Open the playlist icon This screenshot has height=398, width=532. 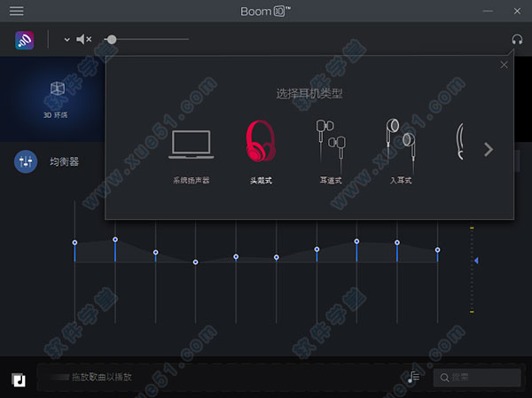pyautogui.click(x=413, y=377)
